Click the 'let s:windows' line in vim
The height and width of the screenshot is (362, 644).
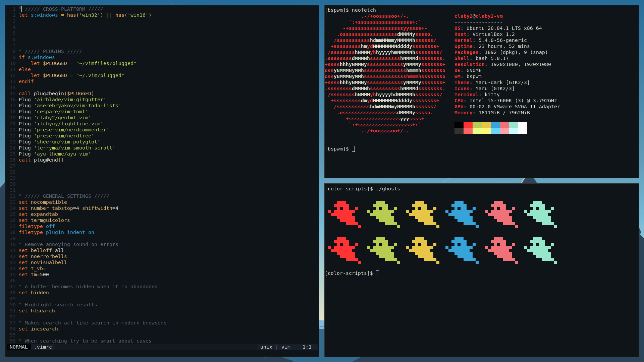(85, 15)
